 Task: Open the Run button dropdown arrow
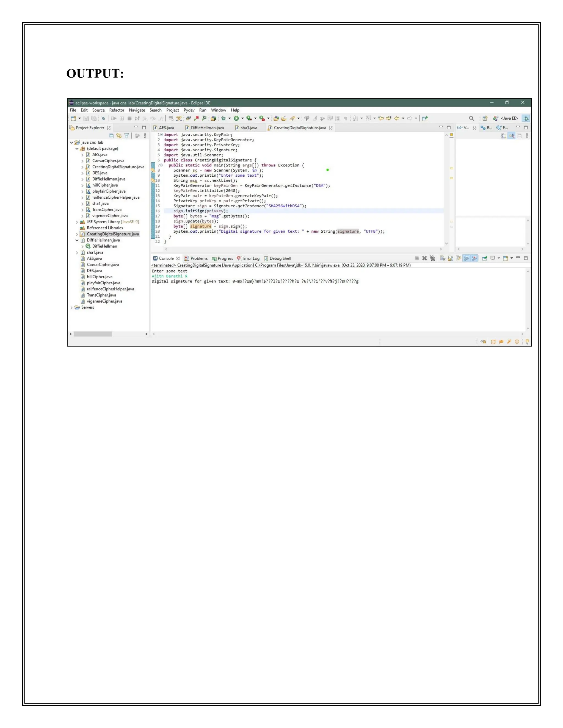click(242, 118)
